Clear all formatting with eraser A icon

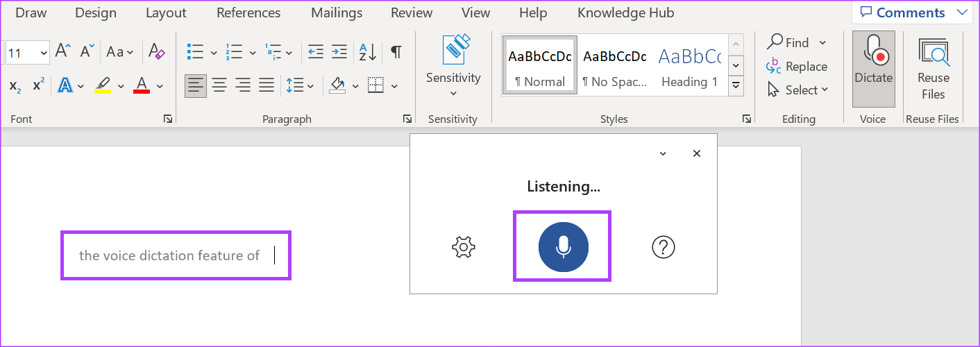tap(157, 51)
